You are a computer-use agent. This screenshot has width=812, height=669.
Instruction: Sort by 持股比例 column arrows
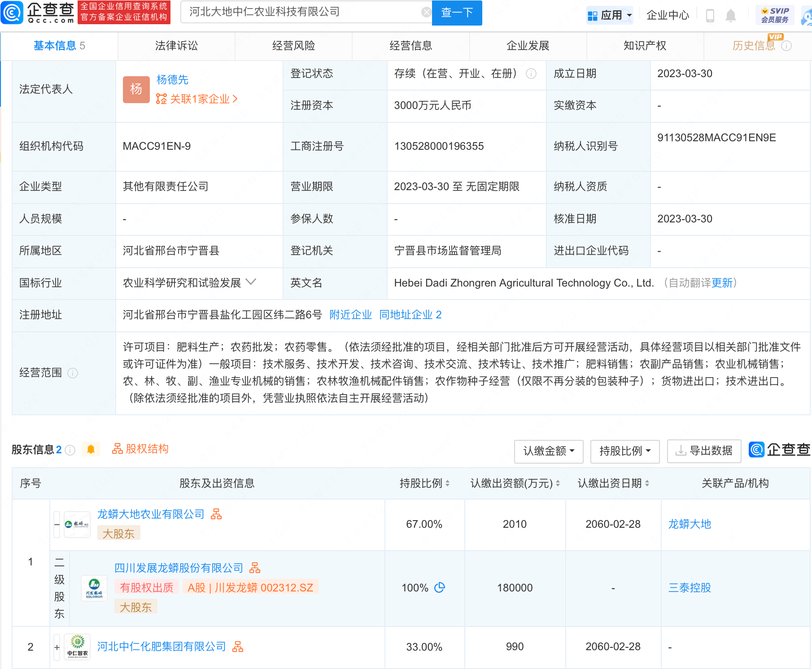(x=447, y=483)
